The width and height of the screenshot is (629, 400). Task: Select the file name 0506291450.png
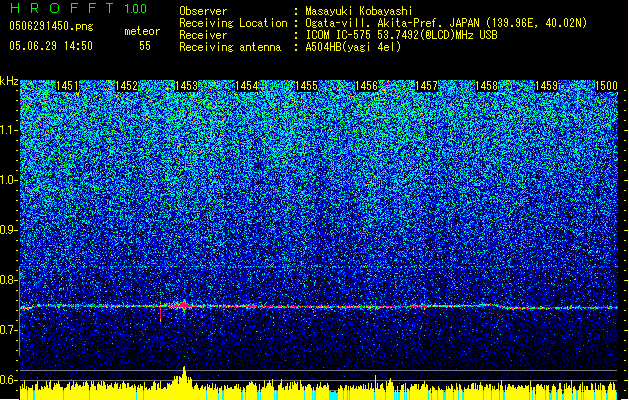click(x=51, y=26)
